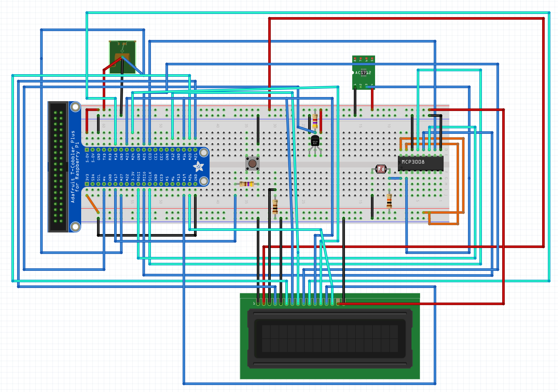Click the mounting hole beside the #21 pin
The image size is (558, 392).
tap(204, 153)
